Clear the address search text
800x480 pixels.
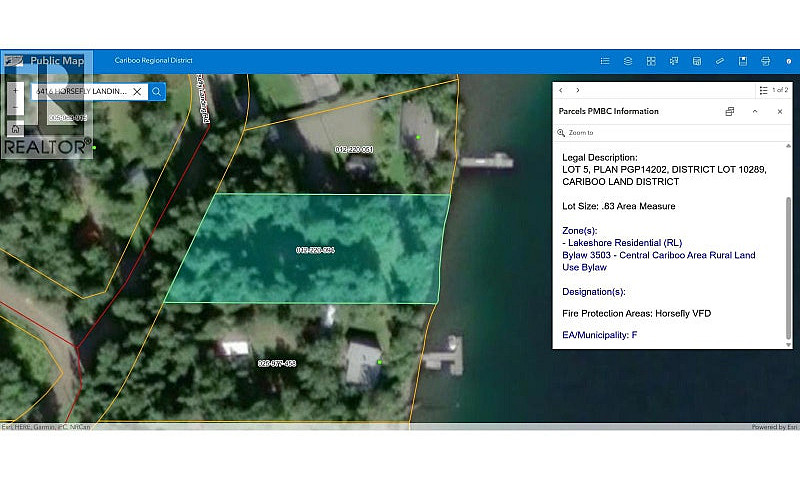point(137,91)
